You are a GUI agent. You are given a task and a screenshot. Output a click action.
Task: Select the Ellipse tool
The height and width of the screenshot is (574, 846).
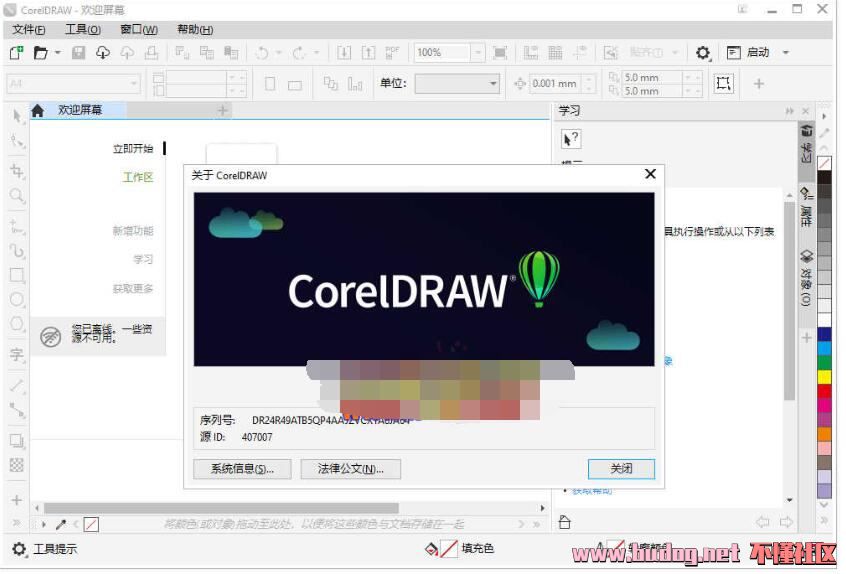pos(17,299)
